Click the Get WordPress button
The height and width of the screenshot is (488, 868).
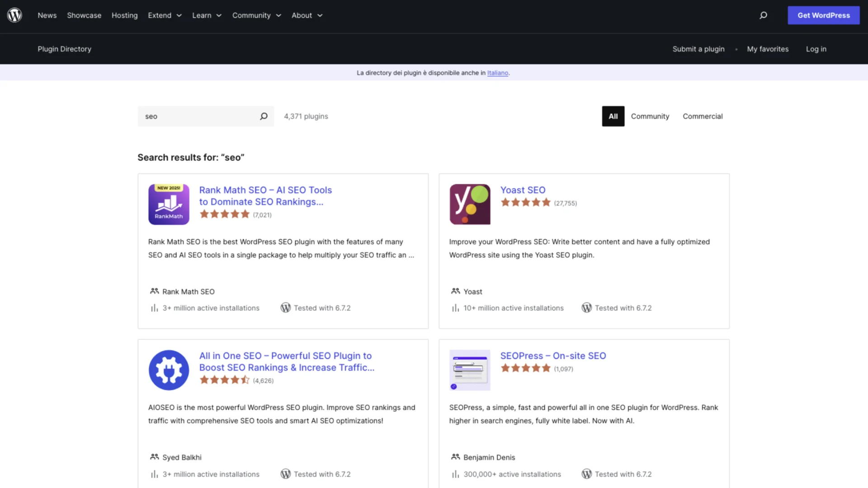[x=823, y=15]
